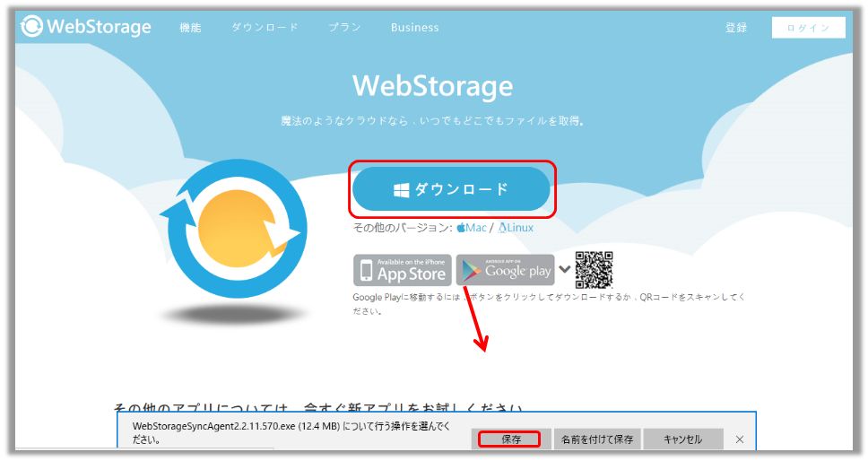The height and width of the screenshot is (461, 868).
Task: Open the プラン navigation item
Action: (x=344, y=27)
